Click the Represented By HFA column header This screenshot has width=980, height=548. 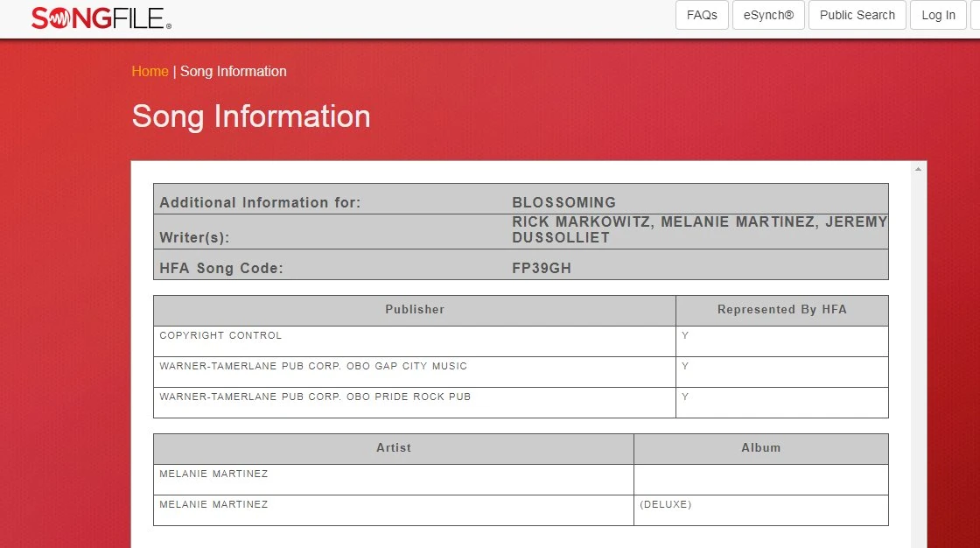[x=781, y=309]
